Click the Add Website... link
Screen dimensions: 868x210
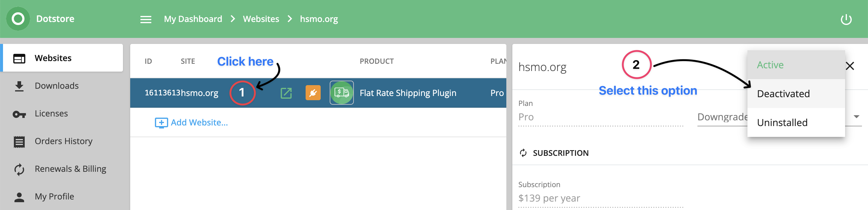tap(199, 122)
